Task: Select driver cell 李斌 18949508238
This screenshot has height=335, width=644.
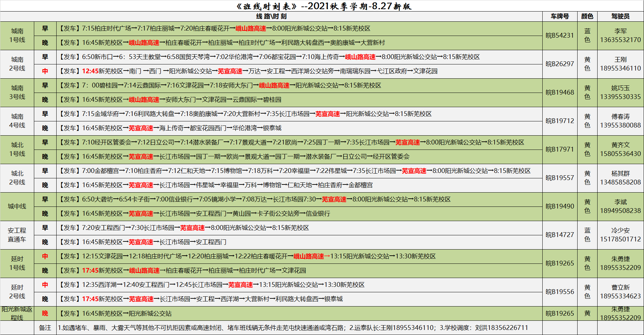Action: pyautogui.click(x=620, y=206)
